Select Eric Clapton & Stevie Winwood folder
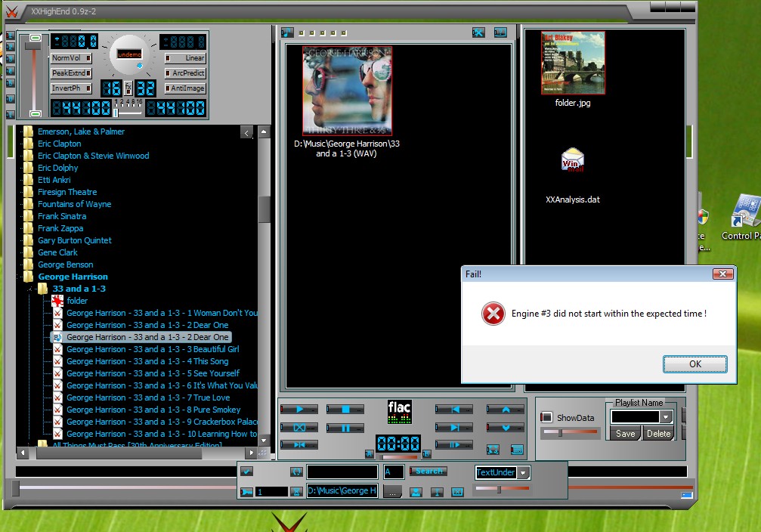This screenshot has height=532, width=761. click(93, 156)
